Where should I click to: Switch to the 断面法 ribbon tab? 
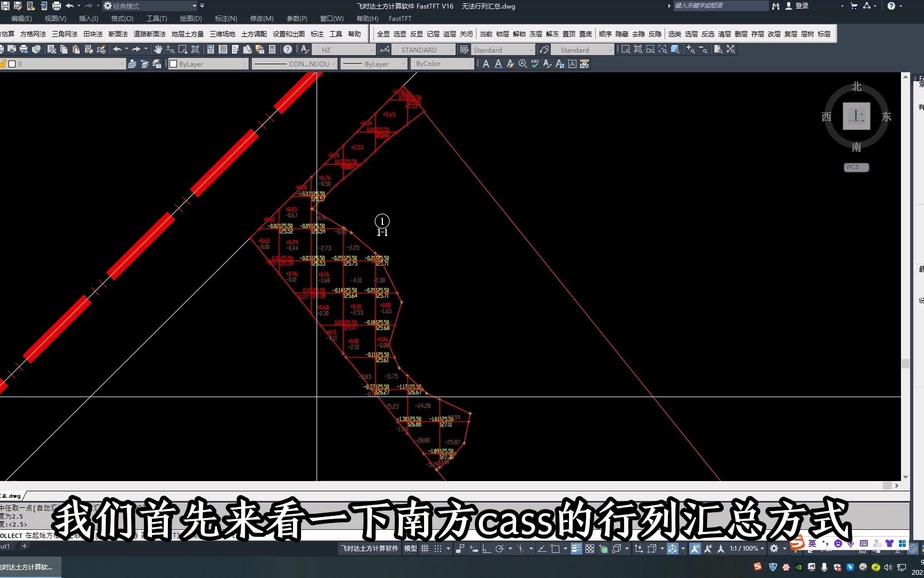coord(118,33)
